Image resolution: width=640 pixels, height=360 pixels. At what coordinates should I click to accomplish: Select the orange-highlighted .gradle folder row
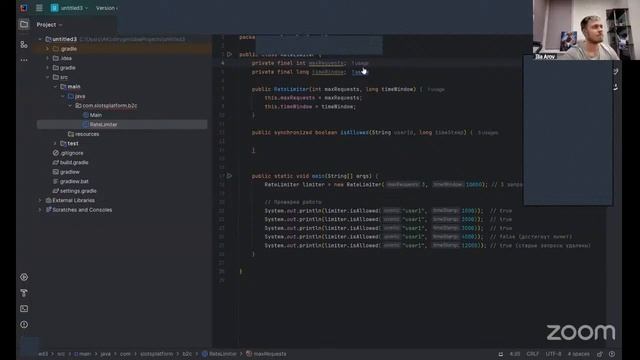click(x=122, y=49)
